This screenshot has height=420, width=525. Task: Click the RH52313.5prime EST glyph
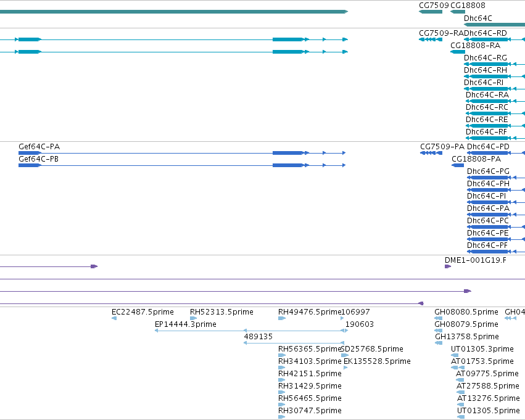(x=194, y=318)
